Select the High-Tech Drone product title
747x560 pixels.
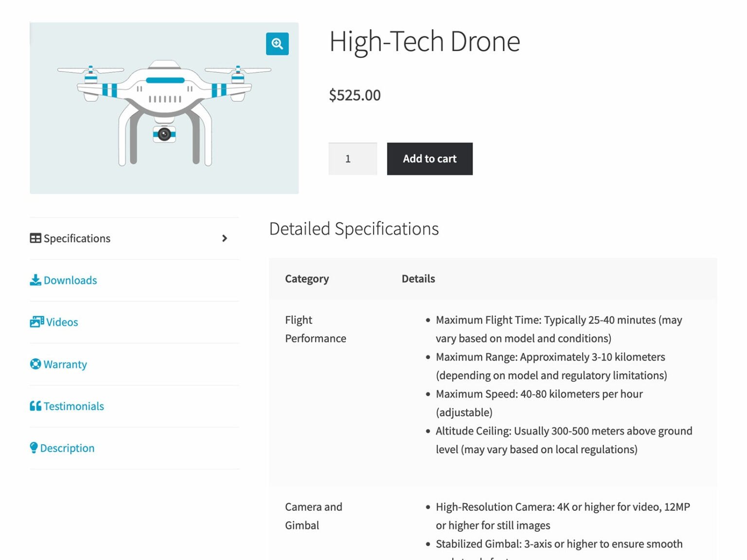point(425,41)
